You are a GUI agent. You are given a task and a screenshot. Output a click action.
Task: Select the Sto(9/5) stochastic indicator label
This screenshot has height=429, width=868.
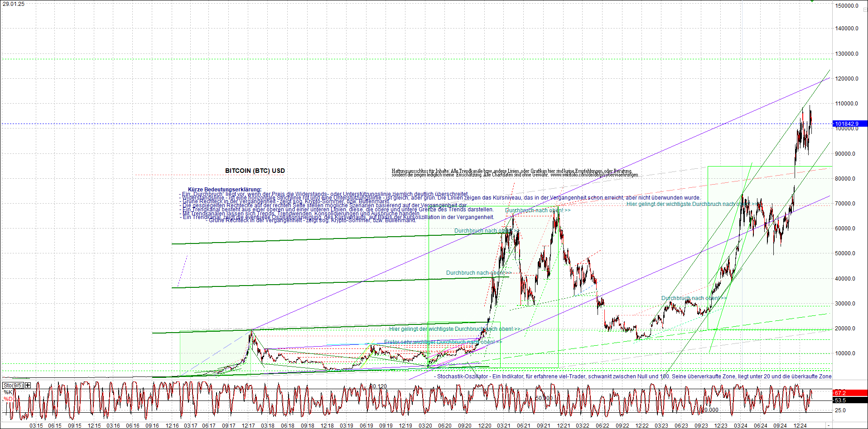point(13,385)
